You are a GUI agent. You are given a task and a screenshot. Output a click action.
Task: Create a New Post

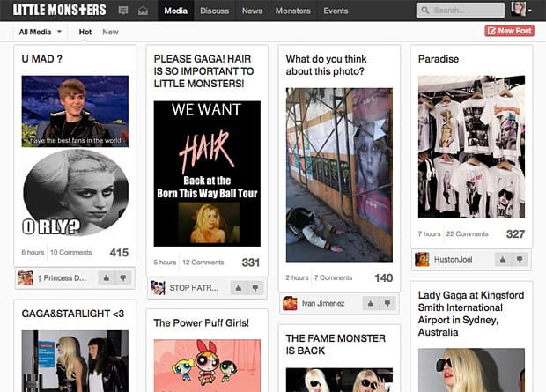(x=509, y=31)
